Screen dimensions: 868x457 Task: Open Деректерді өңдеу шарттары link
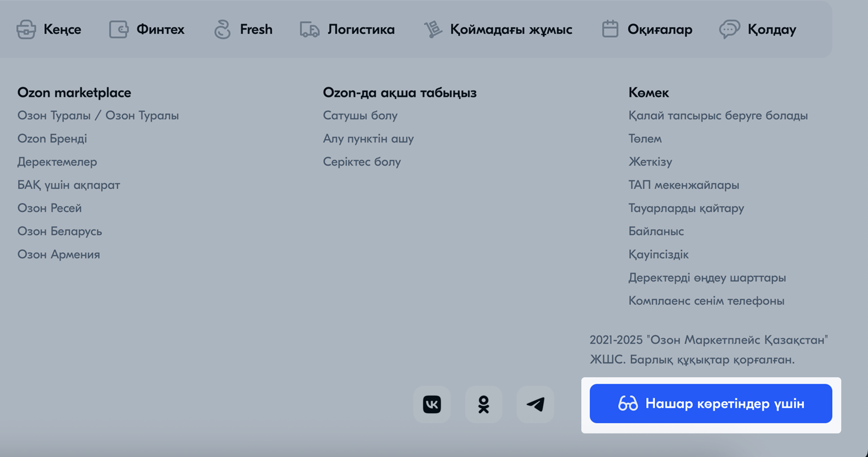coord(707,277)
